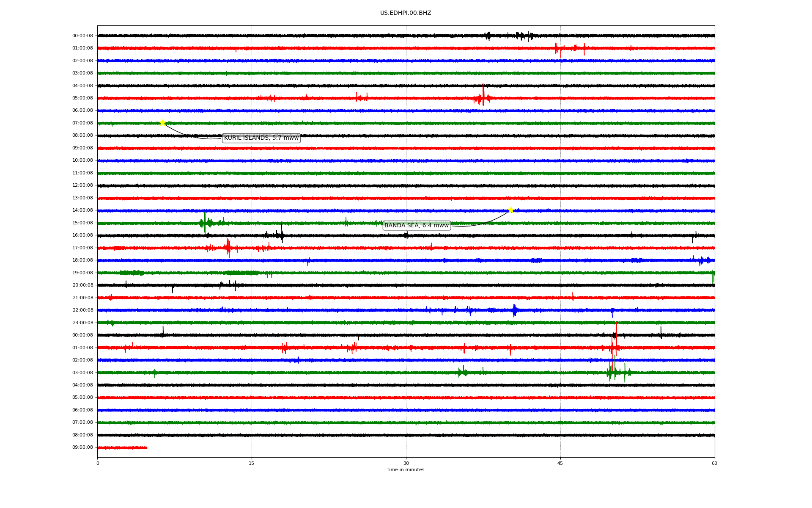Click the Banda Sea yellow star marker
Screen dimensions: 812x508
coord(511,210)
